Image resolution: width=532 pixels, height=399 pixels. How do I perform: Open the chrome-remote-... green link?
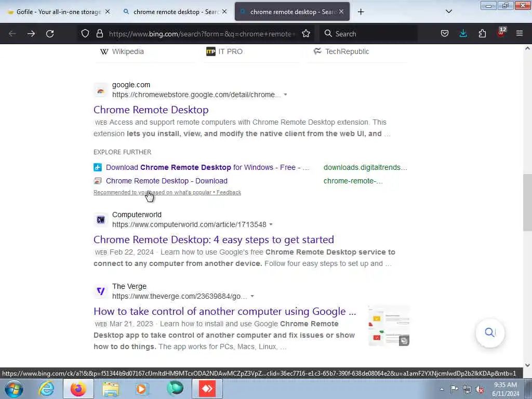tap(353, 181)
